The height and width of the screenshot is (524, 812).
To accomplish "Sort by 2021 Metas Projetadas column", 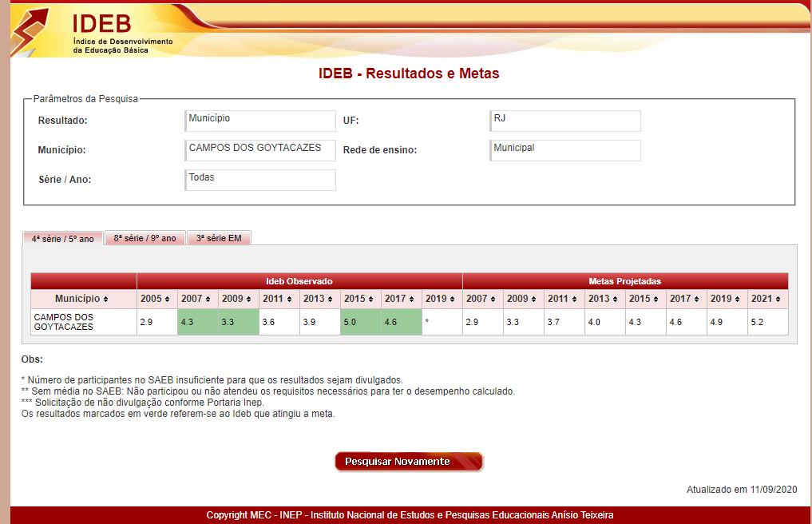I will (x=767, y=299).
